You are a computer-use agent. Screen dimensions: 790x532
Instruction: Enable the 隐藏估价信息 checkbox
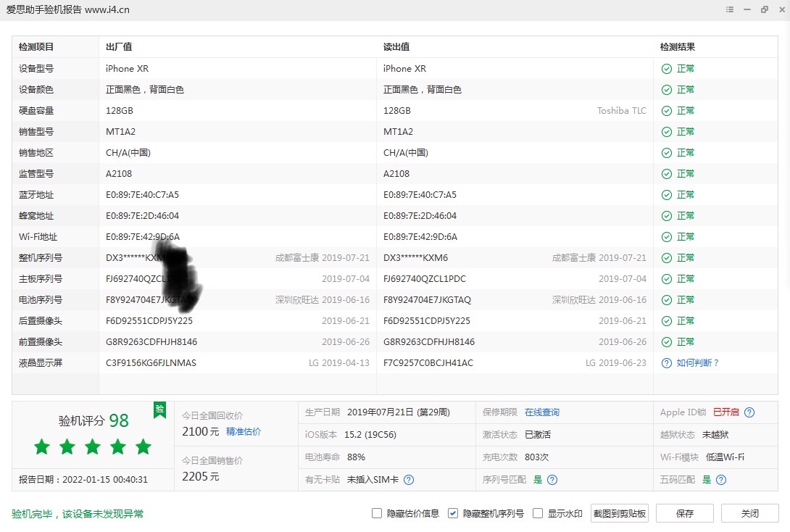(x=377, y=513)
